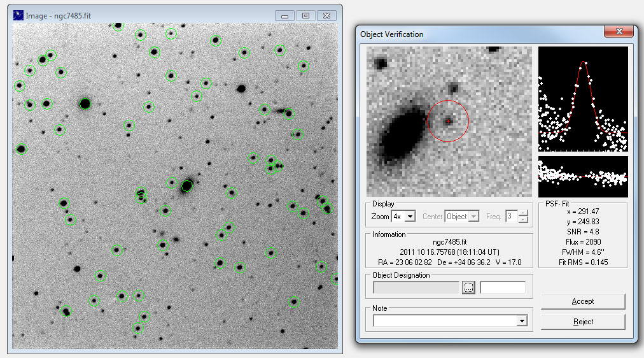Restore the ngc7485.fit image window size
Viewport: 644px width, 358px height.
305,15
